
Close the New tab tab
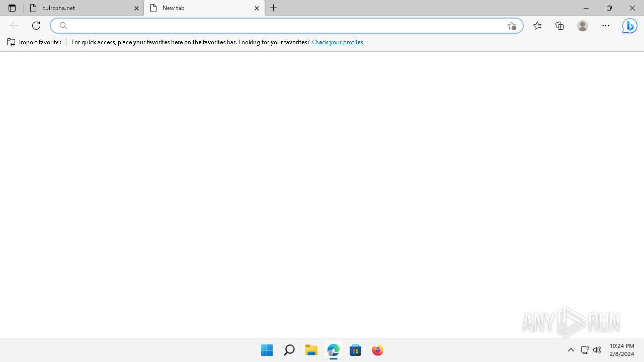click(x=257, y=8)
